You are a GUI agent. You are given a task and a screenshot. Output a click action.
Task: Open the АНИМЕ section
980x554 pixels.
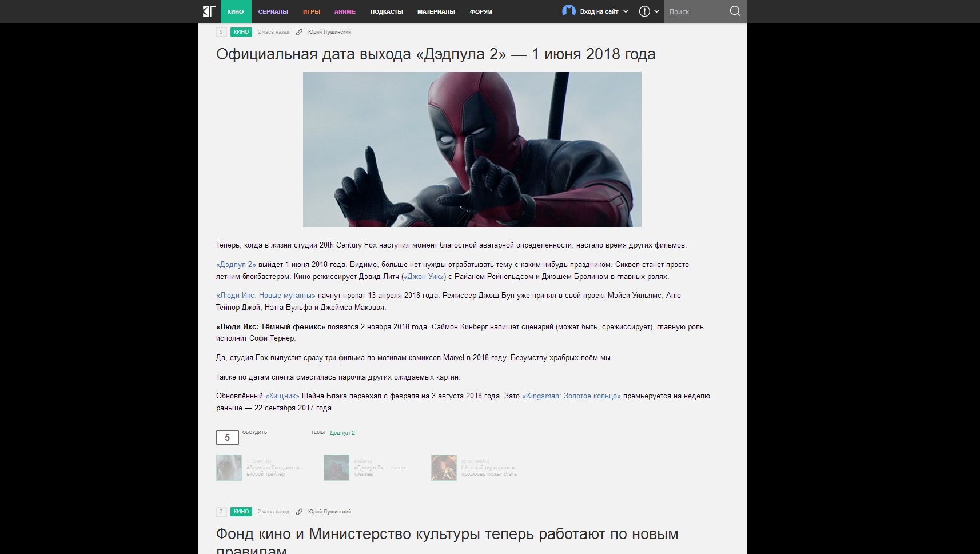point(345,11)
